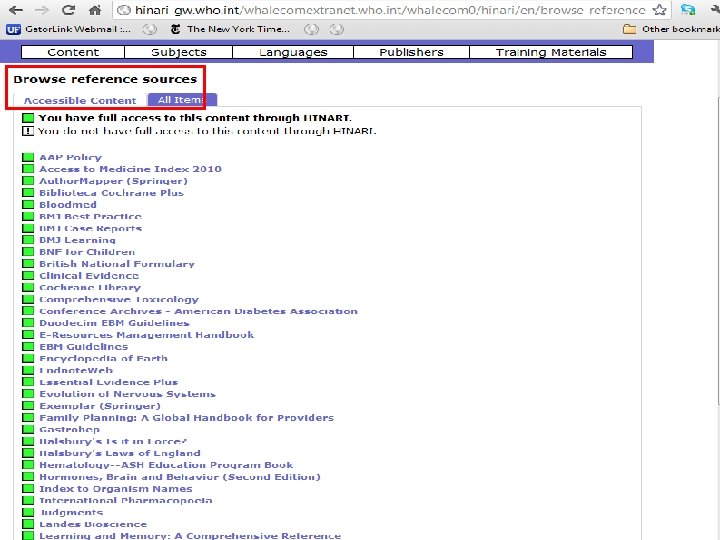
Task: Open BMJ Learning
Action: pyautogui.click(x=77, y=240)
